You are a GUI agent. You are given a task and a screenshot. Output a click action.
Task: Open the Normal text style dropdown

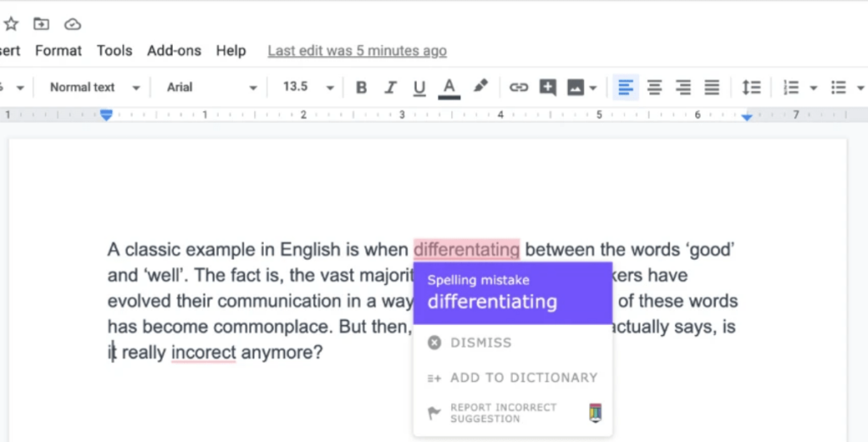[94, 87]
